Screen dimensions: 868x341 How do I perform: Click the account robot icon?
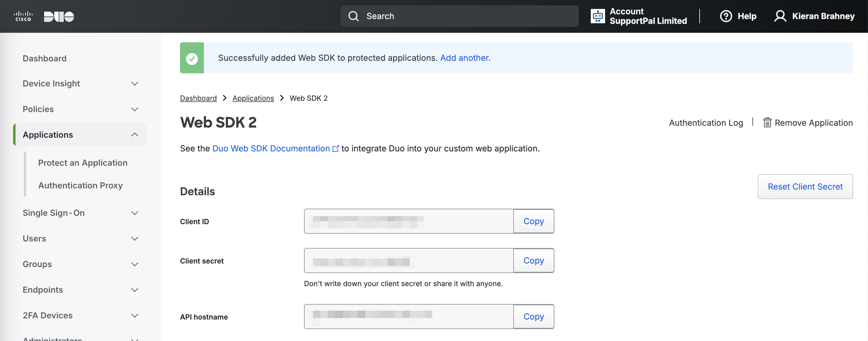click(598, 16)
